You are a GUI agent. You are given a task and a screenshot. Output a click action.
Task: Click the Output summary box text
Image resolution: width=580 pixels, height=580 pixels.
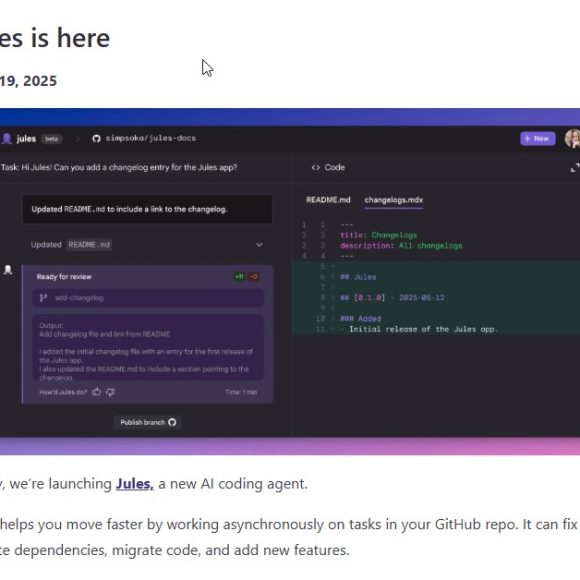coord(148,348)
